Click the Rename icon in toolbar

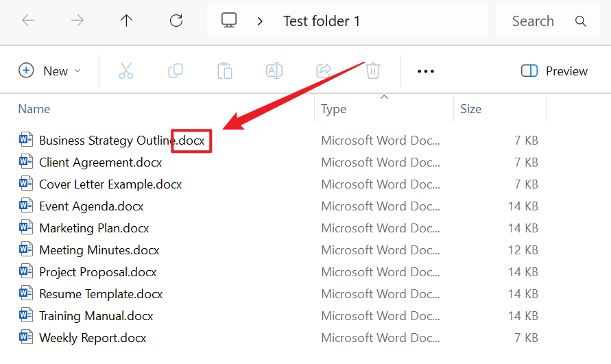click(274, 71)
